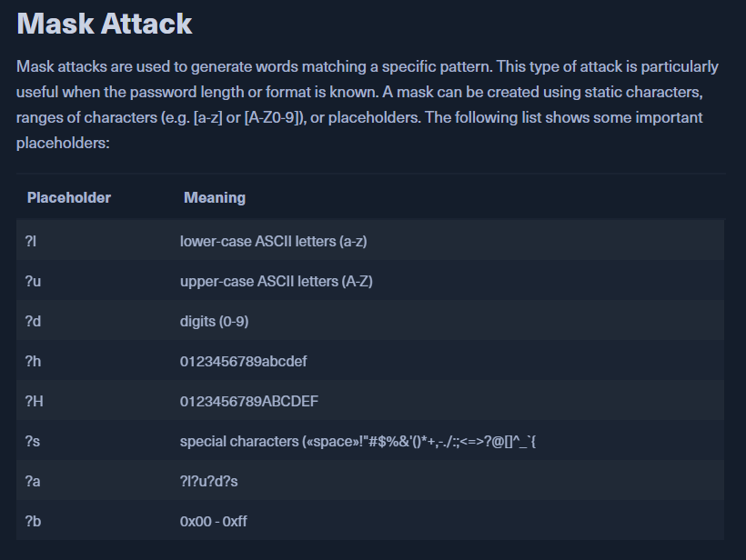Screen dimensions: 746x560
Task: Click the 0123456789abcdef meaning text
Action: [x=244, y=361]
